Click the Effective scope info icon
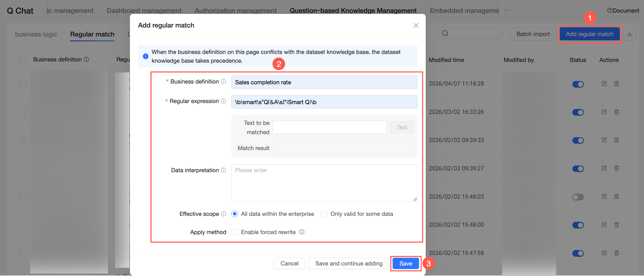This screenshot has height=276, width=644. (x=224, y=214)
